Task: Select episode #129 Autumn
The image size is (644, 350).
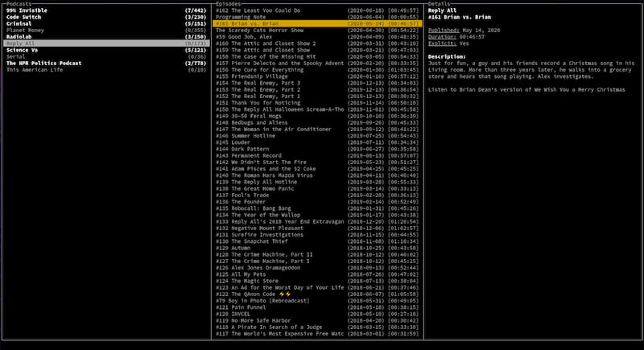Action: [x=317, y=248]
